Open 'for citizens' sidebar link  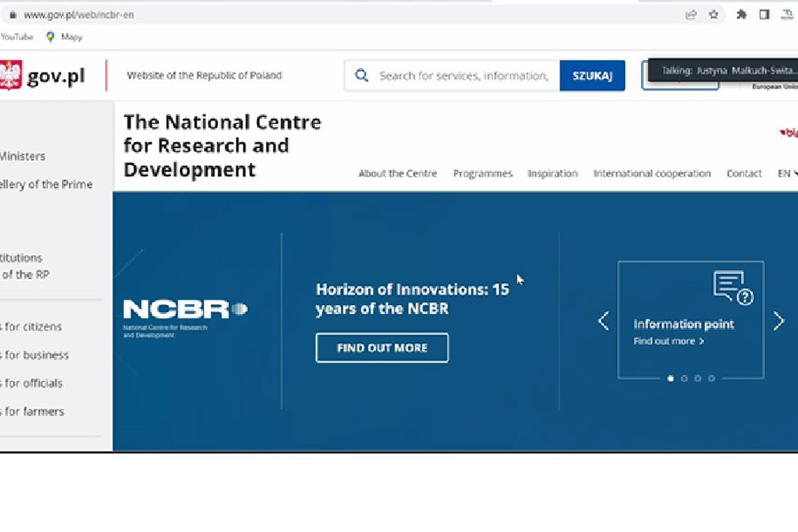[31, 326]
